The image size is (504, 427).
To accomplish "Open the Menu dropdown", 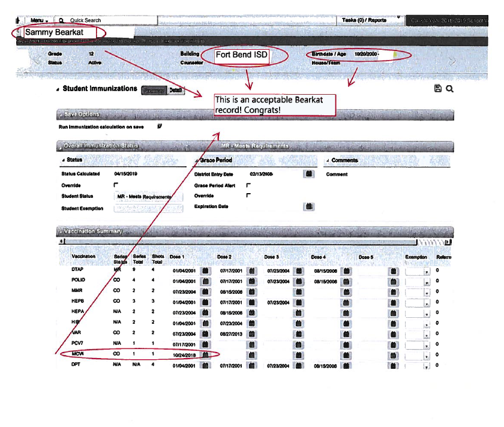I will tap(40, 20).
